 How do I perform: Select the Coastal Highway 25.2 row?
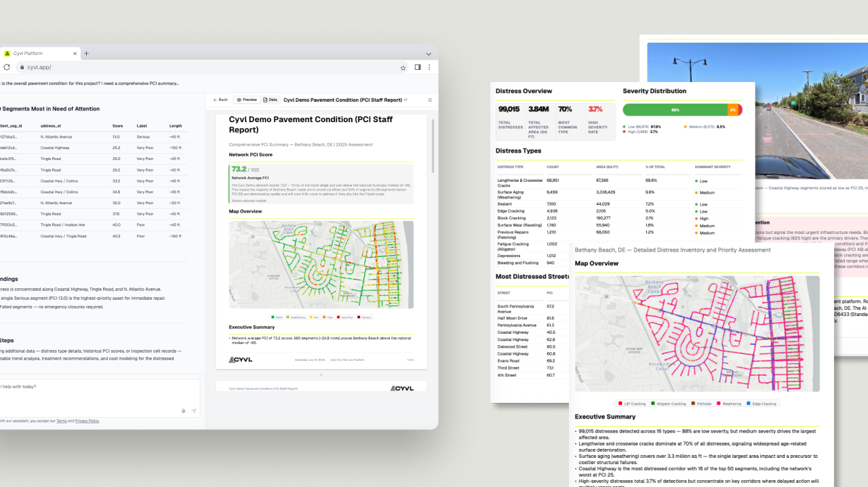(94, 147)
